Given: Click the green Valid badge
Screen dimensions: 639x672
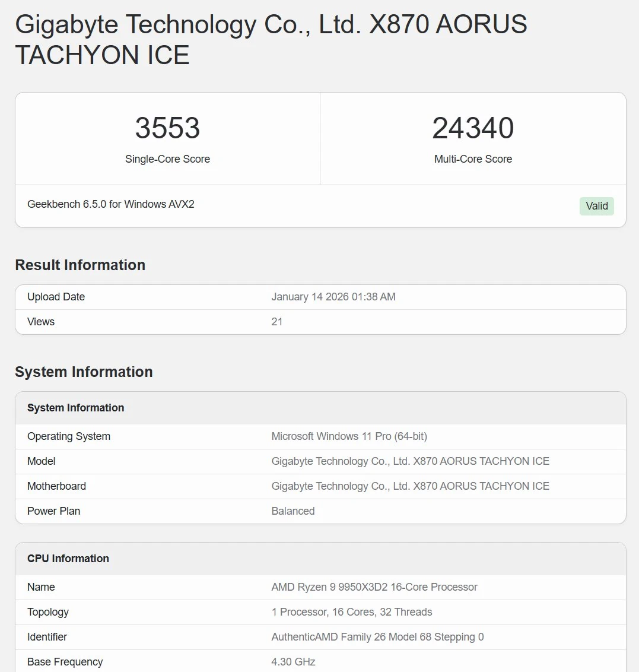Looking at the screenshot, I should [597, 206].
